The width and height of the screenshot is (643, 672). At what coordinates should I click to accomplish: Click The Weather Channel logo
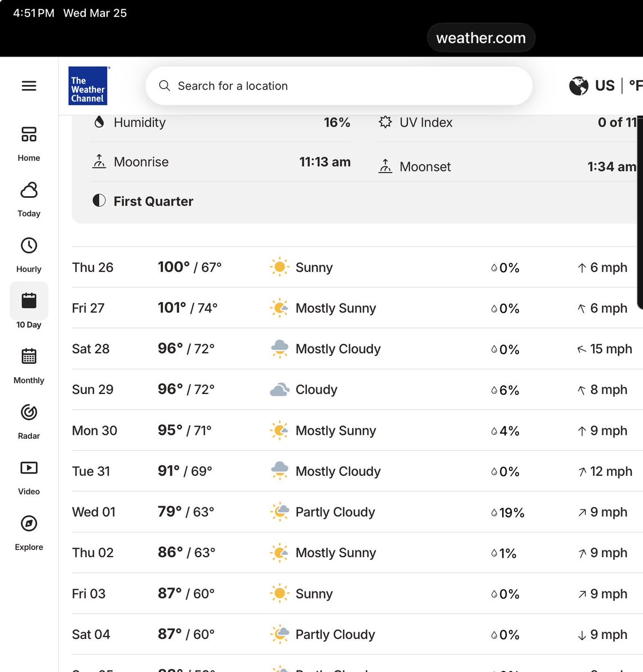[88, 86]
